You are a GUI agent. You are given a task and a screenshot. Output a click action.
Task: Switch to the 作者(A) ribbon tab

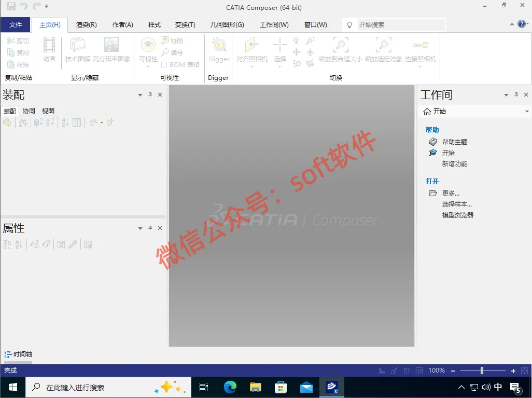[122, 25]
